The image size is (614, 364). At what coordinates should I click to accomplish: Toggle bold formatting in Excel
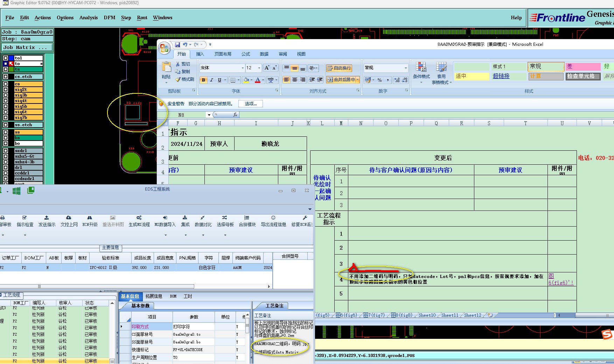[x=204, y=80]
